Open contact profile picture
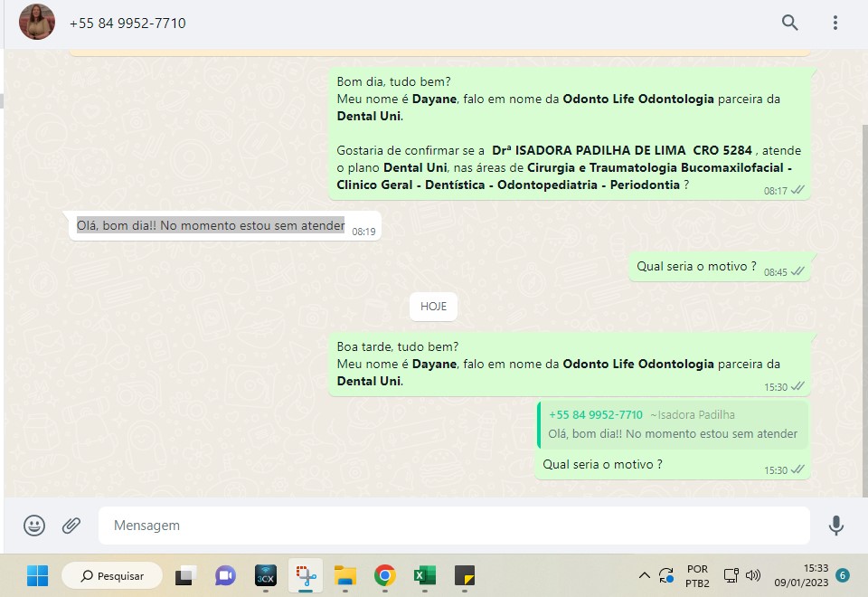The width and height of the screenshot is (868, 597). [37, 23]
